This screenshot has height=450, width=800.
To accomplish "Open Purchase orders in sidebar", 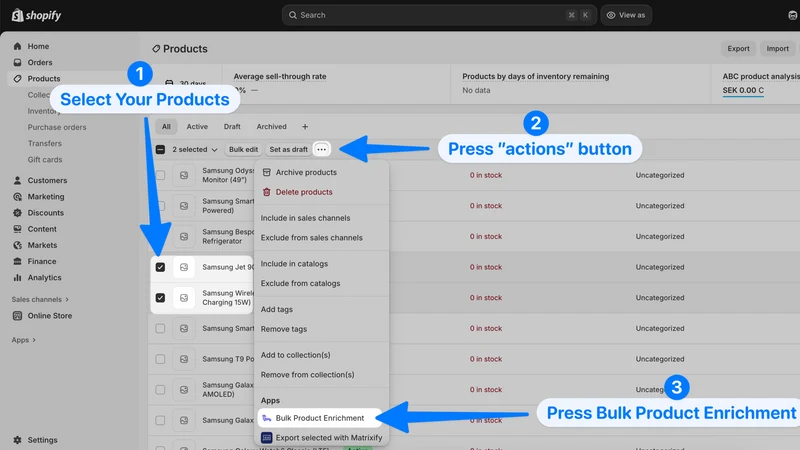I will [57, 127].
